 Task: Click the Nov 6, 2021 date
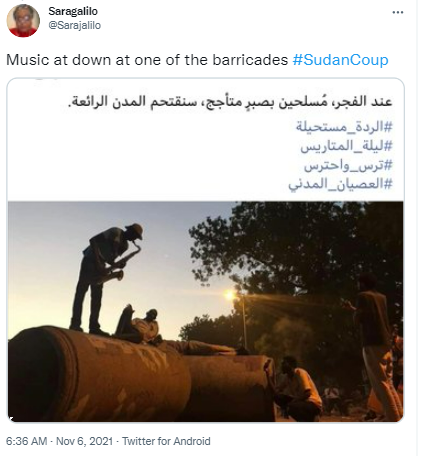tap(84, 441)
